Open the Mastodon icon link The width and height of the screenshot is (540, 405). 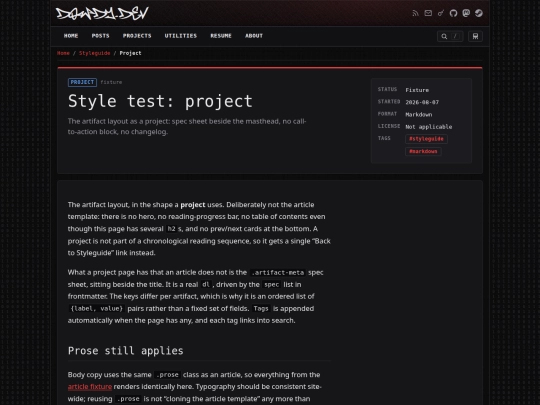coord(466,13)
